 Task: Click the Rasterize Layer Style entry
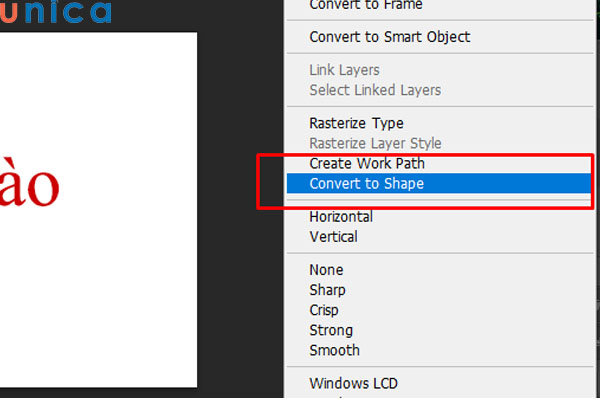(375, 143)
